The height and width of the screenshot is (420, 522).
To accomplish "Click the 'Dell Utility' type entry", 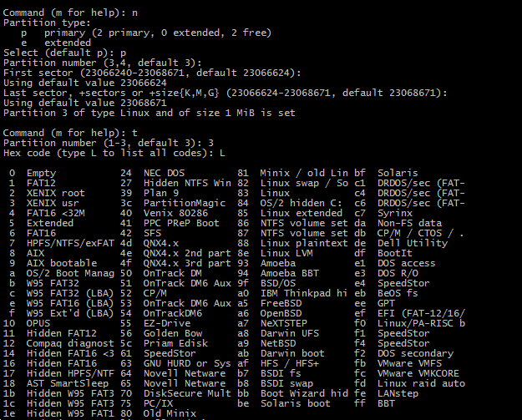I will click(x=413, y=243).
